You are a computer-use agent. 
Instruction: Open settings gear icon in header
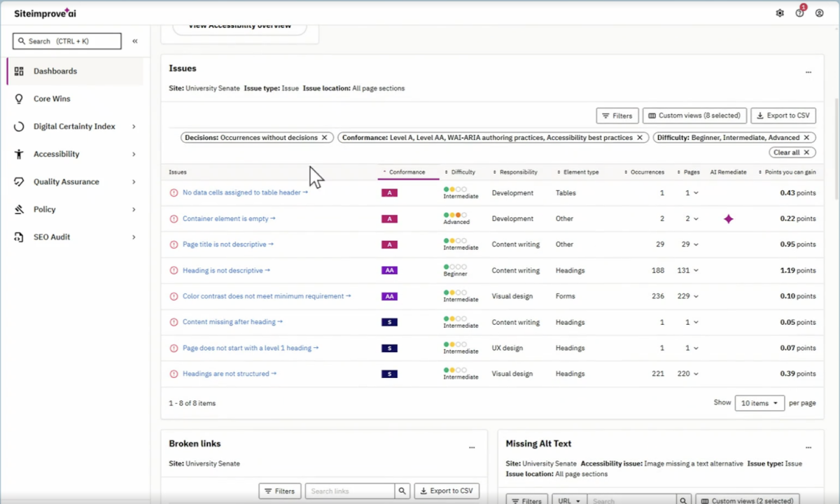(x=780, y=13)
